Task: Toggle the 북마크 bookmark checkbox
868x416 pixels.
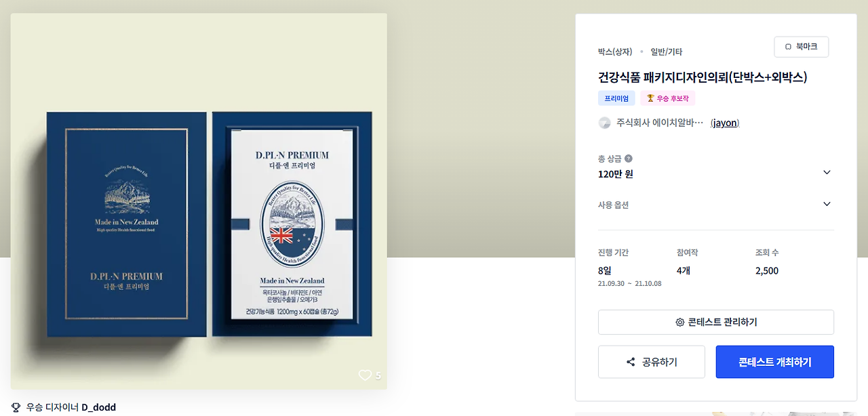Action: [x=788, y=47]
